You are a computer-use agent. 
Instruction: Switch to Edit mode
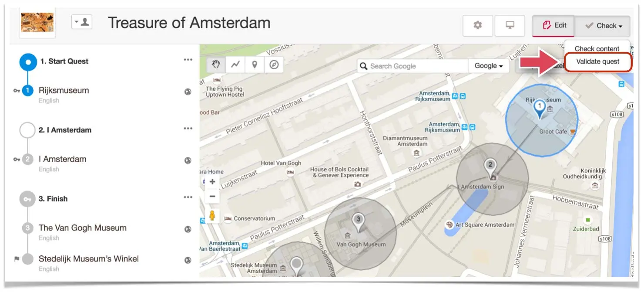(x=553, y=26)
